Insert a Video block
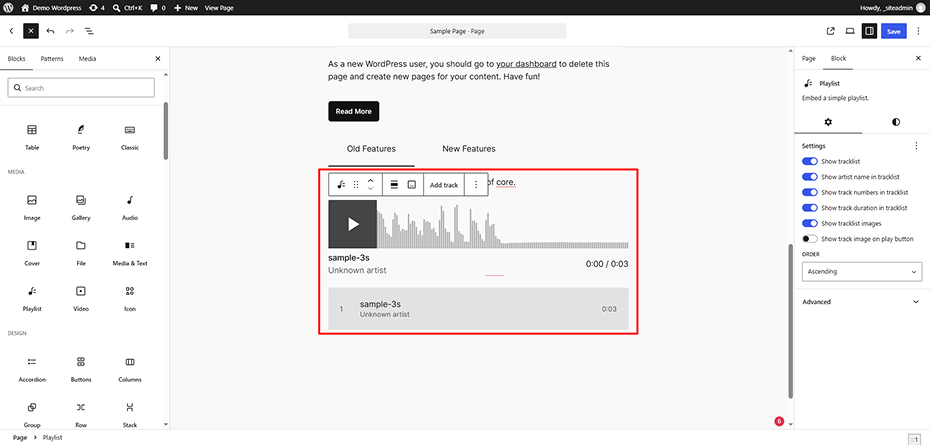Viewport: 930px width, 445px height. [x=81, y=298]
